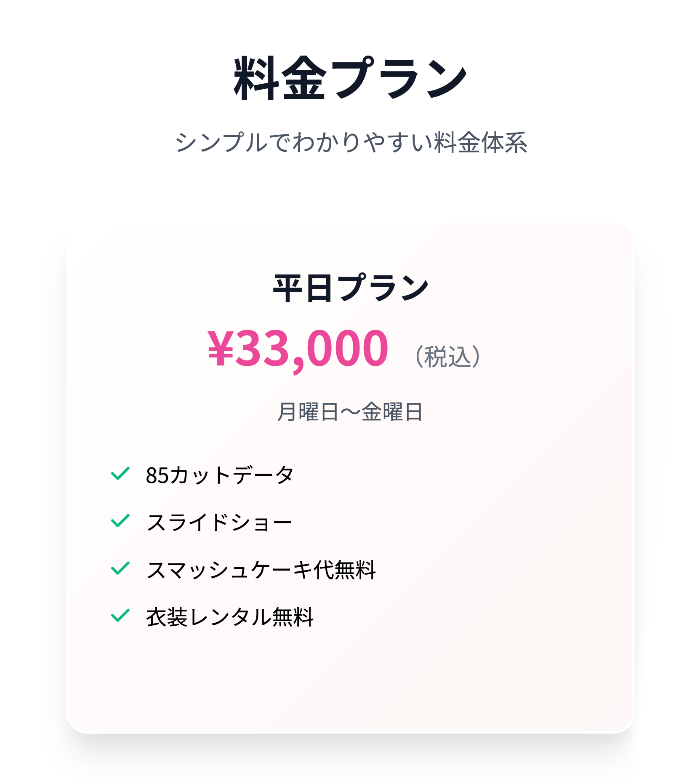Click the empty area below the feature list

[x=350, y=682]
